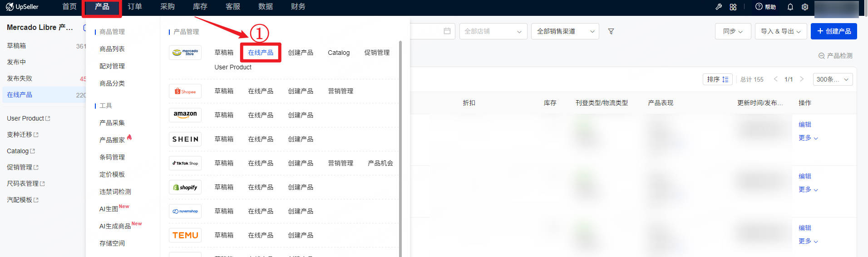Image resolution: width=868 pixels, height=257 pixels.
Task: Open the 库存 menu
Action: 200,7
